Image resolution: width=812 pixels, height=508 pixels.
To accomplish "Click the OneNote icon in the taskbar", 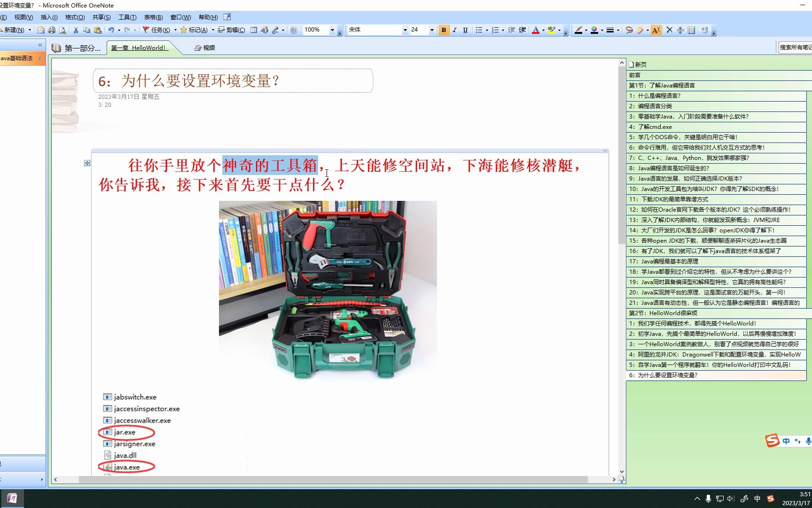I will (13, 498).
